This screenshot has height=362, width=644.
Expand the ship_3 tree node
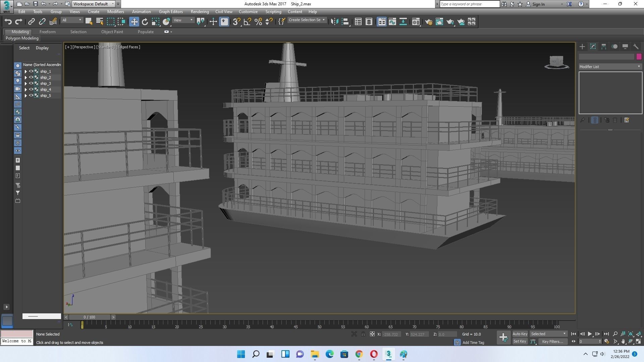coord(25,83)
